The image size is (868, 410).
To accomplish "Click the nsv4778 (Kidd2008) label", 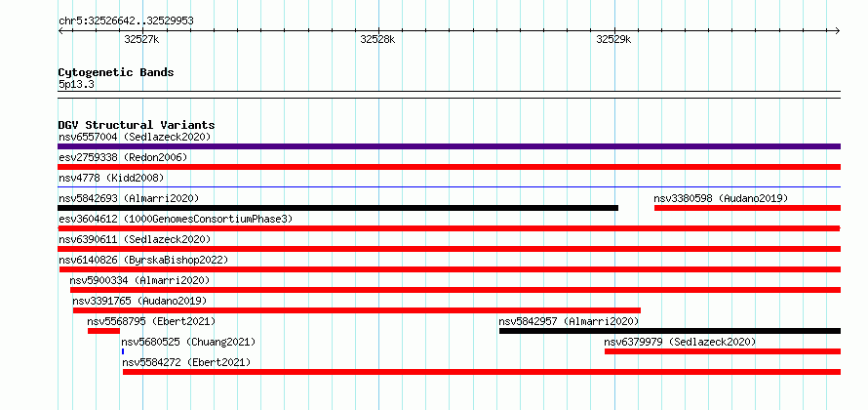I will [x=111, y=178].
